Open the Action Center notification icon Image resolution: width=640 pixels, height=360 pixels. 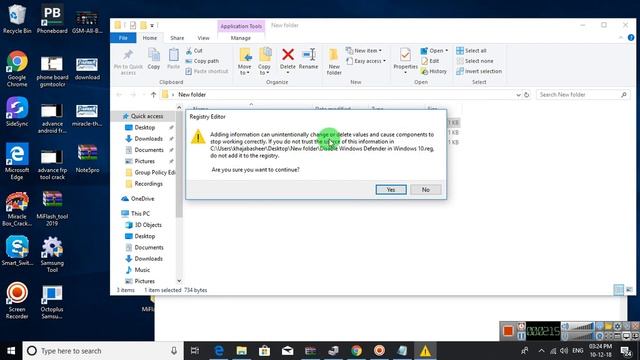point(626,351)
